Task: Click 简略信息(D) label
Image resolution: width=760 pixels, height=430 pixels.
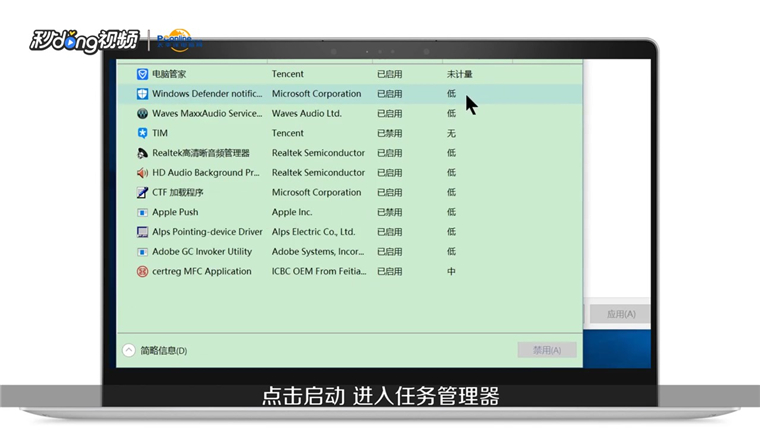Action: click(164, 350)
